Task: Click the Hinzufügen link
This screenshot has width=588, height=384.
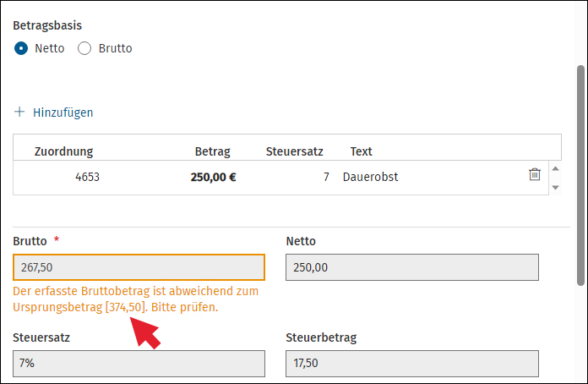Action: pos(63,112)
